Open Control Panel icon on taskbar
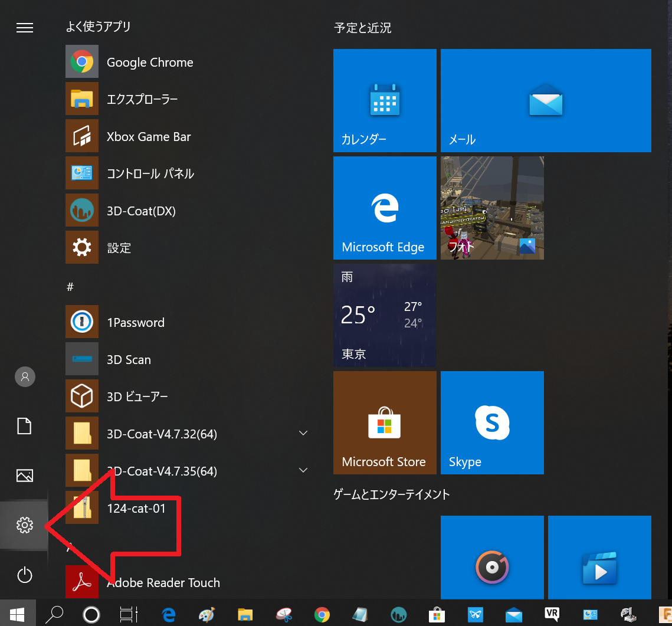 point(590,615)
